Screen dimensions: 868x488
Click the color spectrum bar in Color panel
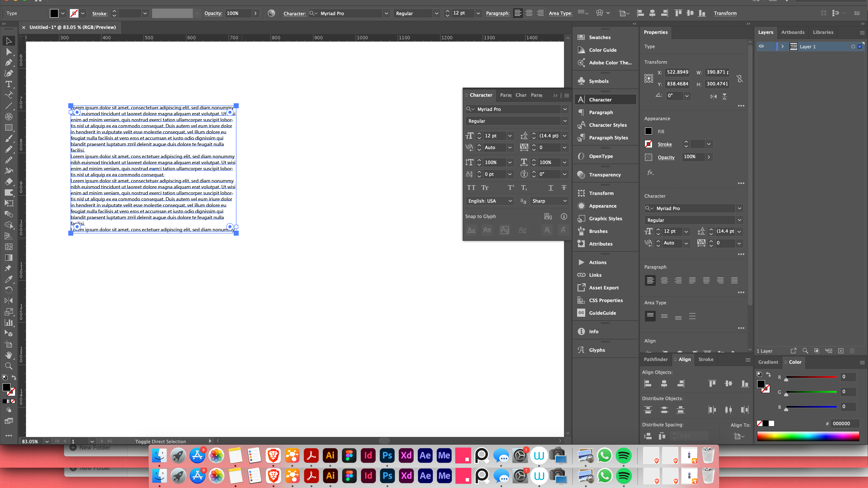(808, 436)
